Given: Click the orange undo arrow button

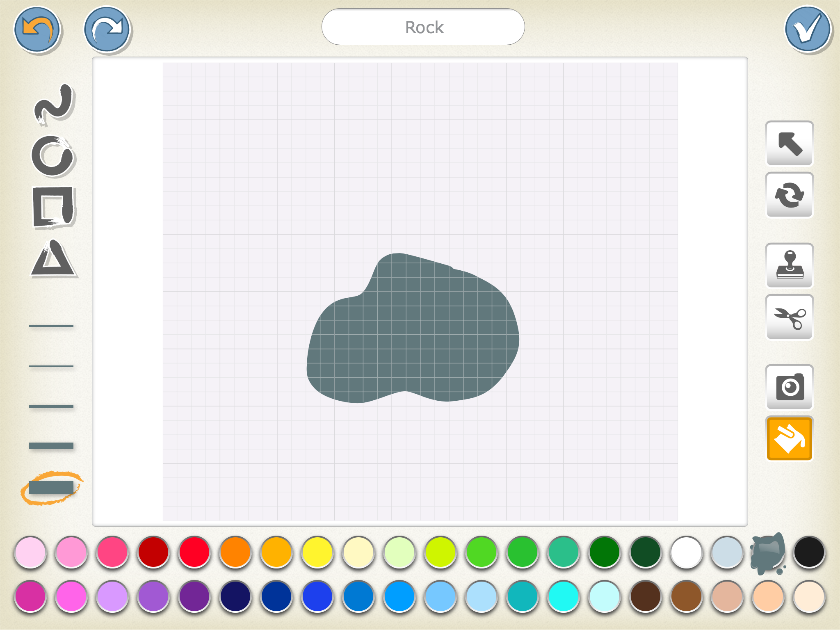Looking at the screenshot, I should tap(37, 30).
